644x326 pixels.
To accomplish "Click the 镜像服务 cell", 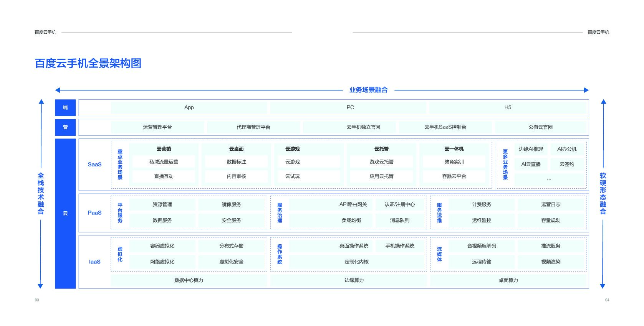I will 231,204.
